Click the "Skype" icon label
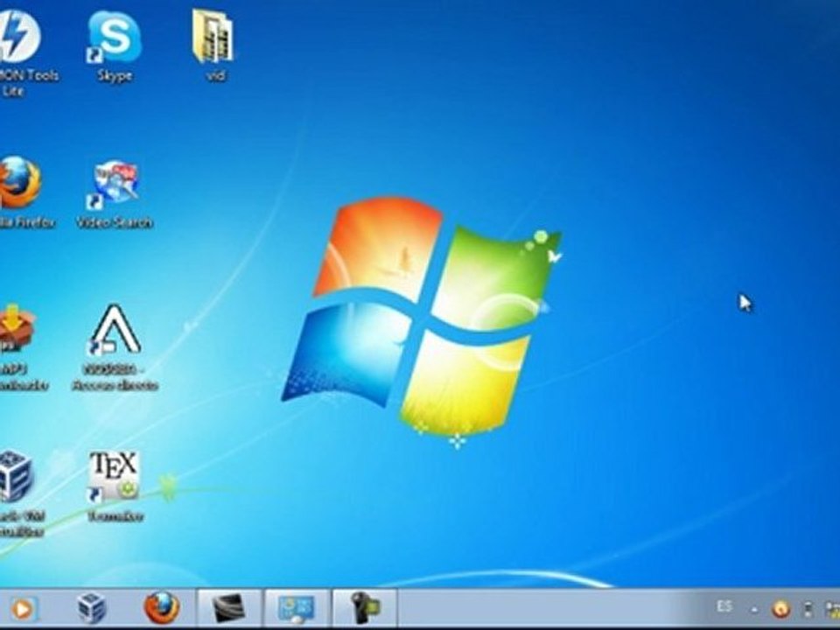Viewport: 840px width, 630px height. coord(115,75)
